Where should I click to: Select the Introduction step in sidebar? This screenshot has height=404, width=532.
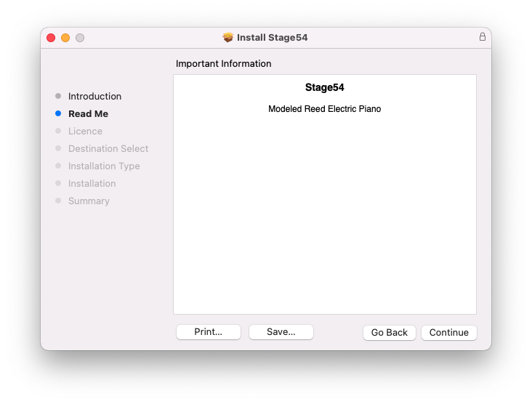[x=94, y=97]
